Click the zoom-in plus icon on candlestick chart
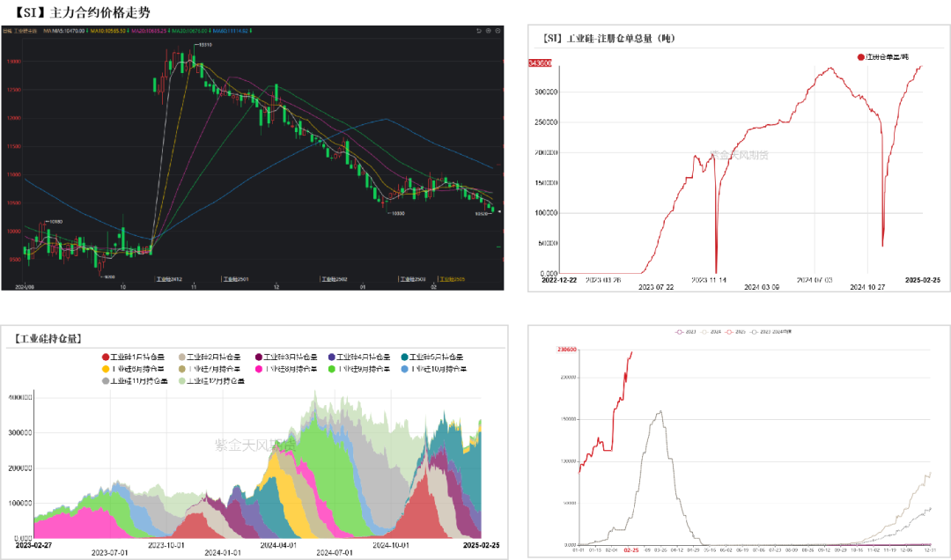The height and width of the screenshot is (560, 951). (x=487, y=31)
